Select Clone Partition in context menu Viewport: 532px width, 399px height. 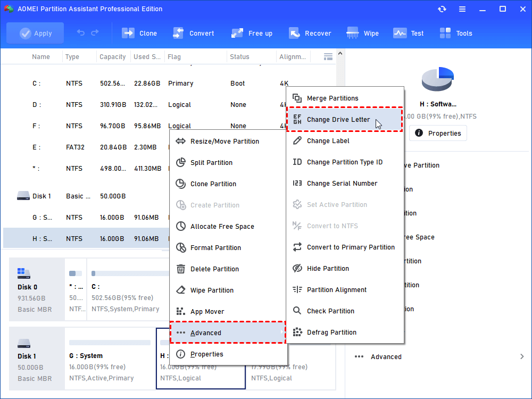228,184
